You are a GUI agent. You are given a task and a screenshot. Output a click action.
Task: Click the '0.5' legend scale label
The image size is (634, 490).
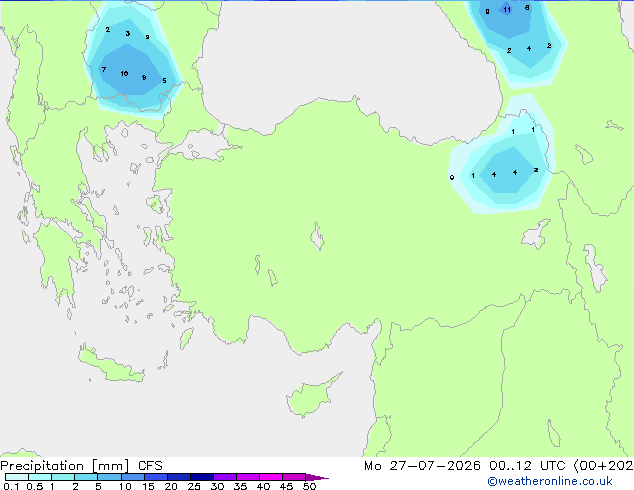pos(35,486)
